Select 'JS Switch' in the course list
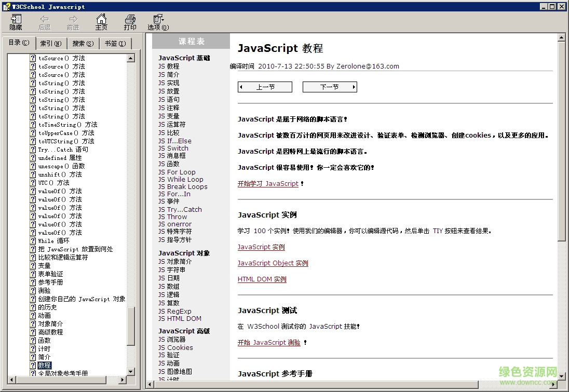 173,148
